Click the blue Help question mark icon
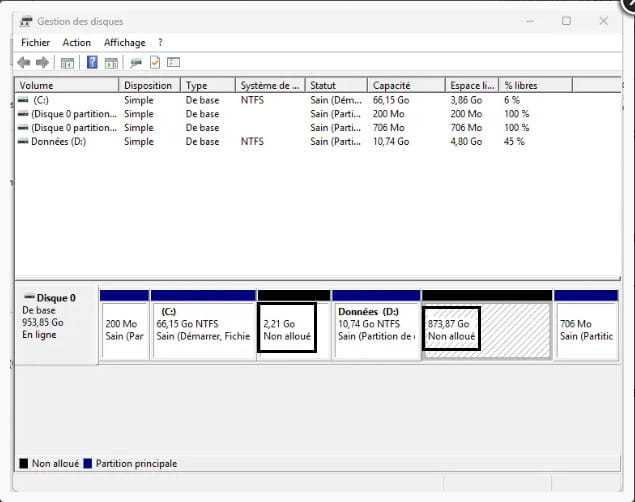The height and width of the screenshot is (502, 635). pos(92,63)
